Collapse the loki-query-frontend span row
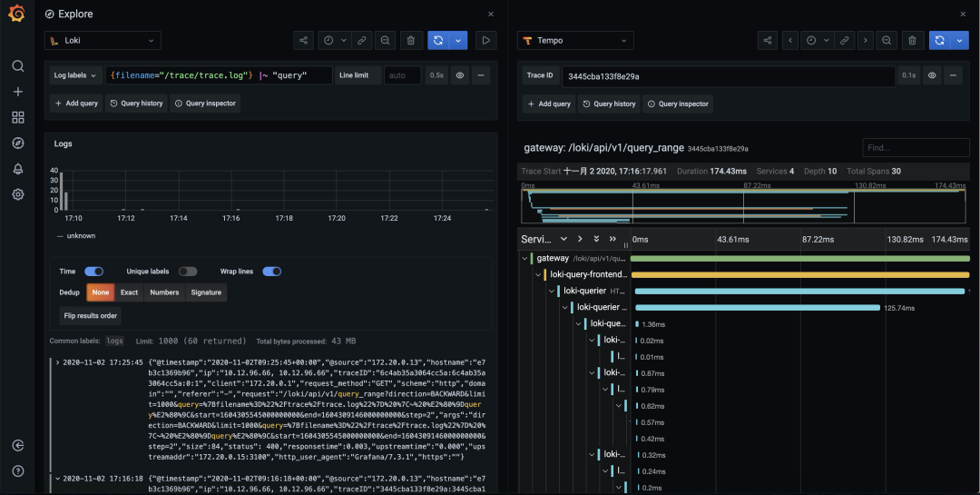This screenshot has width=980, height=495. (538, 274)
